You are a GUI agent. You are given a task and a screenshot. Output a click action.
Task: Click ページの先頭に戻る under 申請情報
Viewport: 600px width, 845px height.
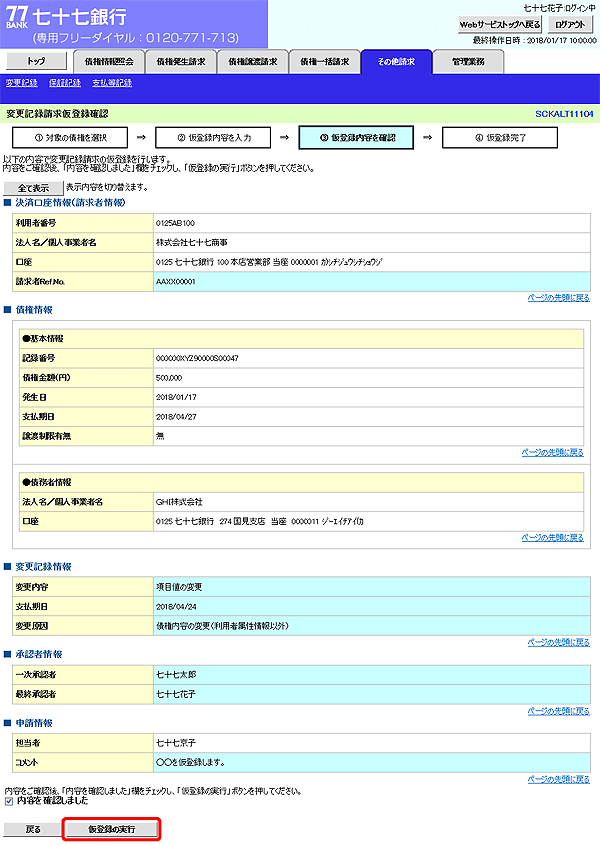tap(558, 779)
